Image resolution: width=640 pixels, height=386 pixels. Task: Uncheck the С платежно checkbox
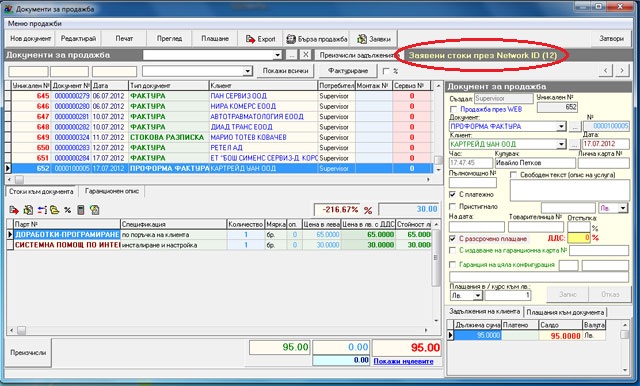coord(453,194)
